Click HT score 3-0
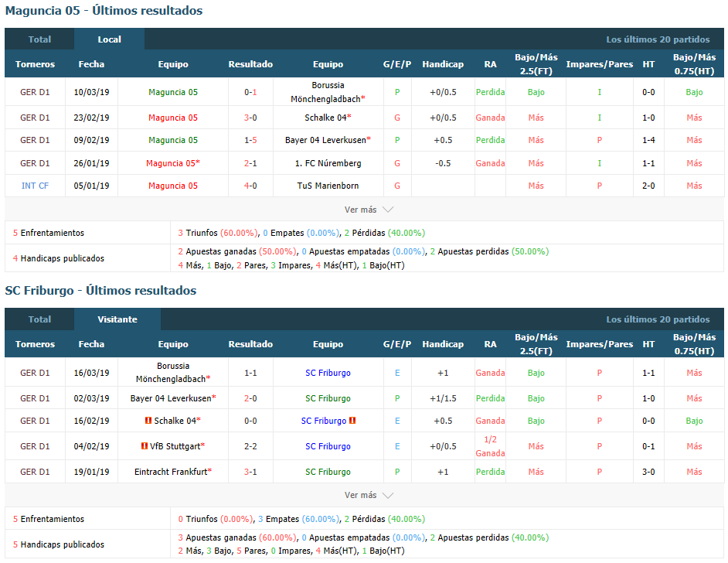The height and width of the screenshot is (563, 728). click(x=648, y=472)
